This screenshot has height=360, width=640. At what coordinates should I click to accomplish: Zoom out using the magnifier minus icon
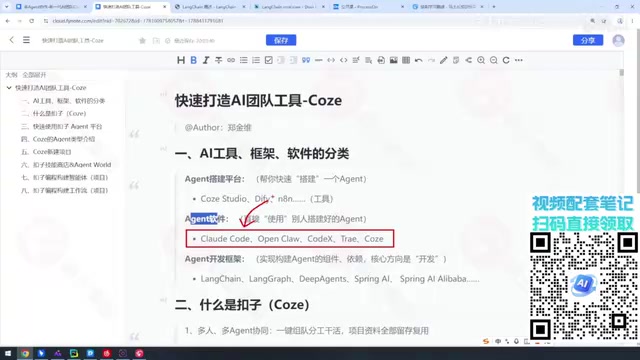pyautogui.click(x=493, y=60)
